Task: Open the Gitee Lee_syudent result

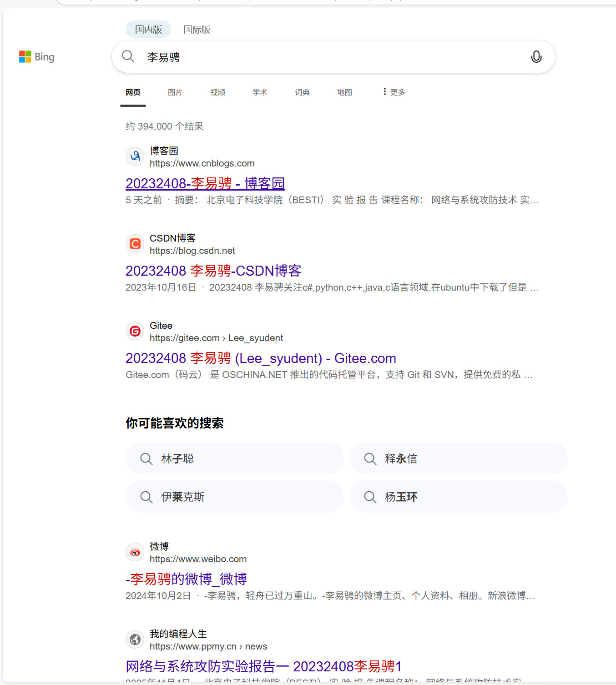Action: [261, 358]
